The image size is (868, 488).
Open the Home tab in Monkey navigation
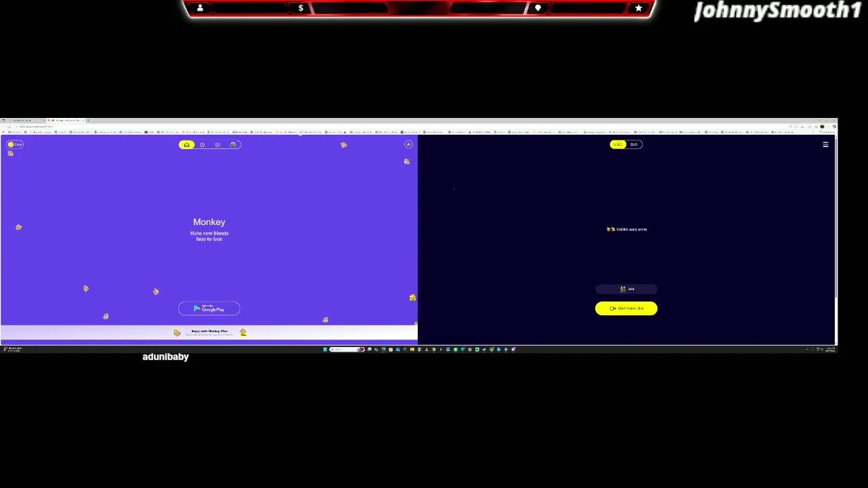tap(186, 144)
